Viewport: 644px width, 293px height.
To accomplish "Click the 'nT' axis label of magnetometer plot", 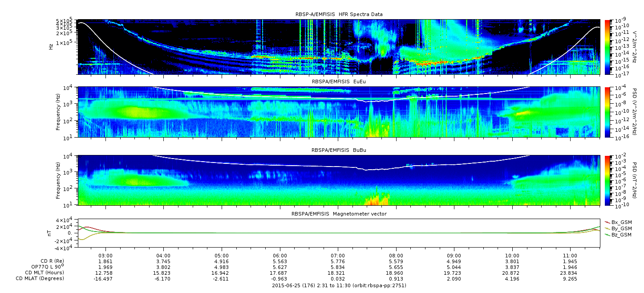I will coord(50,233).
